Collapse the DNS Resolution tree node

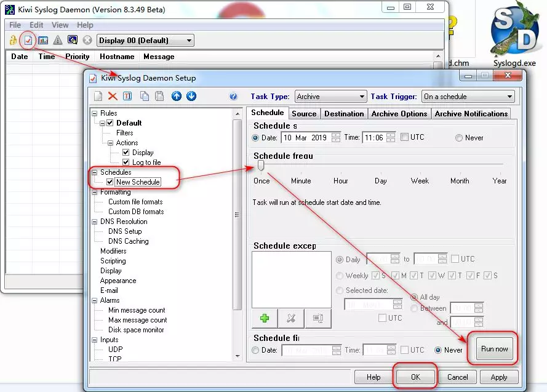pos(95,222)
